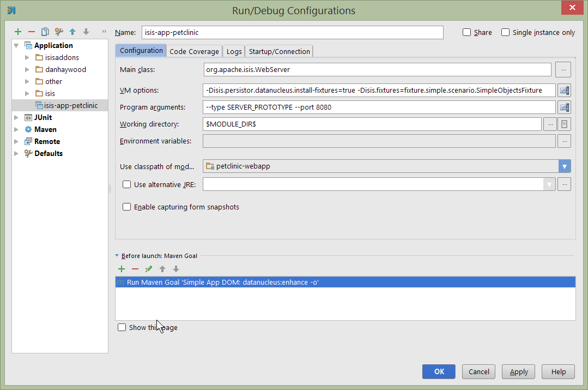Toggle Single instance only checkbox
The width and height of the screenshot is (588, 390).
[x=506, y=33]
